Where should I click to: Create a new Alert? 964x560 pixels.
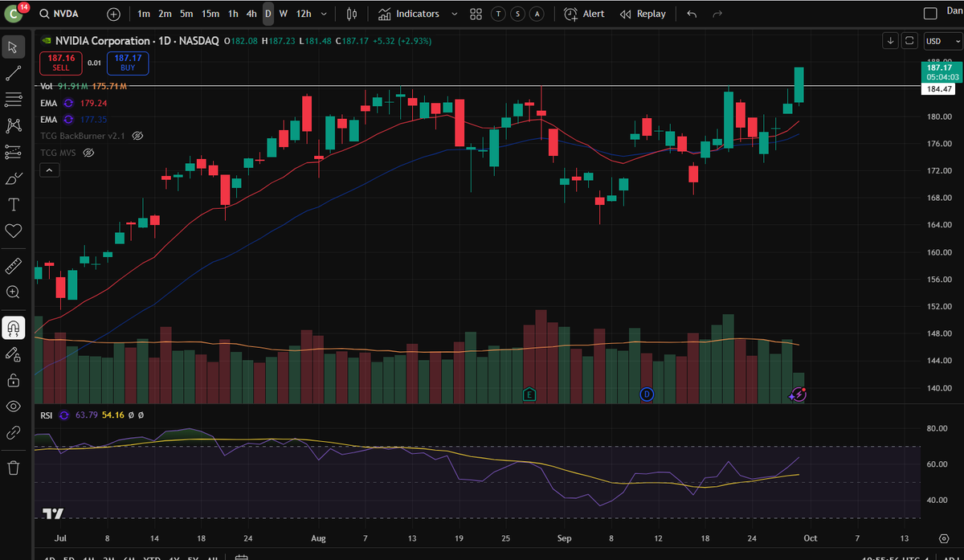pyautogui.click(x=584, y=14)
